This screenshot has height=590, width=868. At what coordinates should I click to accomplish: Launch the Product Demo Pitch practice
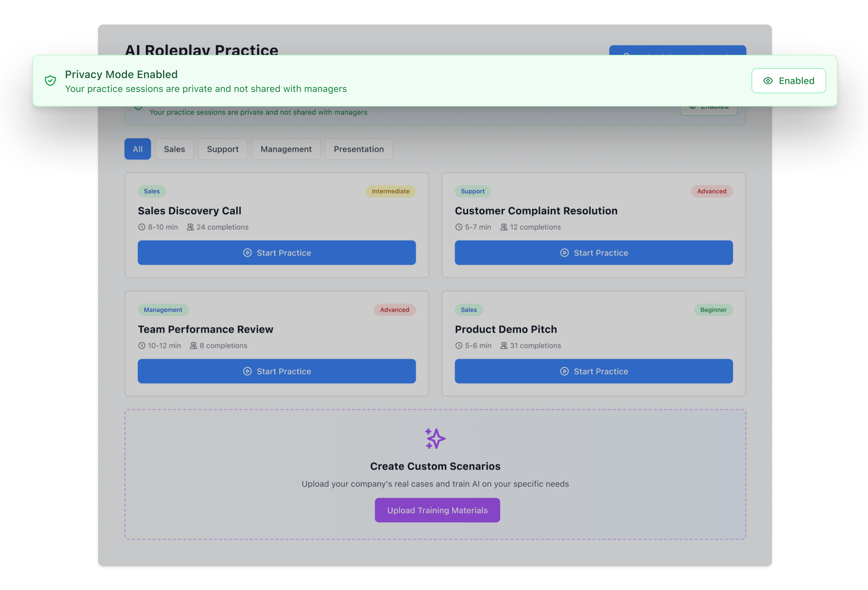[x=593, y=371]
